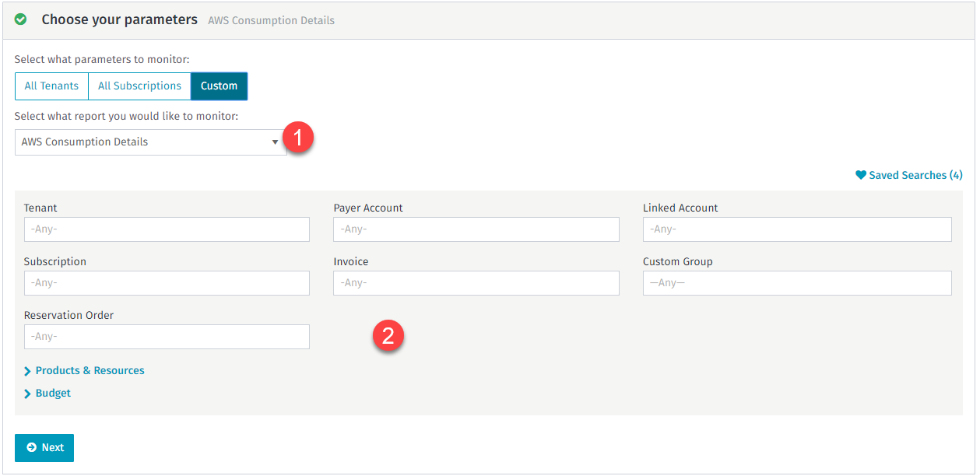This screenshot has width=980, height=476.
Task: Click the Subscription filter field
Action: [167, 283]
